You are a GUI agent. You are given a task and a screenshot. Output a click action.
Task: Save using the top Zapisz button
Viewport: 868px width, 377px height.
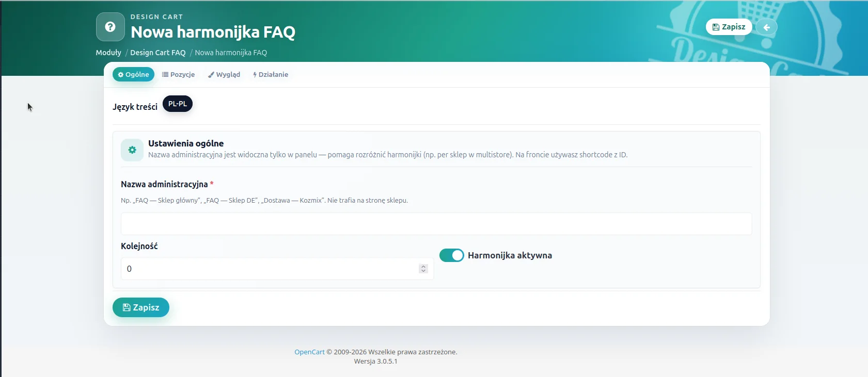729,27
